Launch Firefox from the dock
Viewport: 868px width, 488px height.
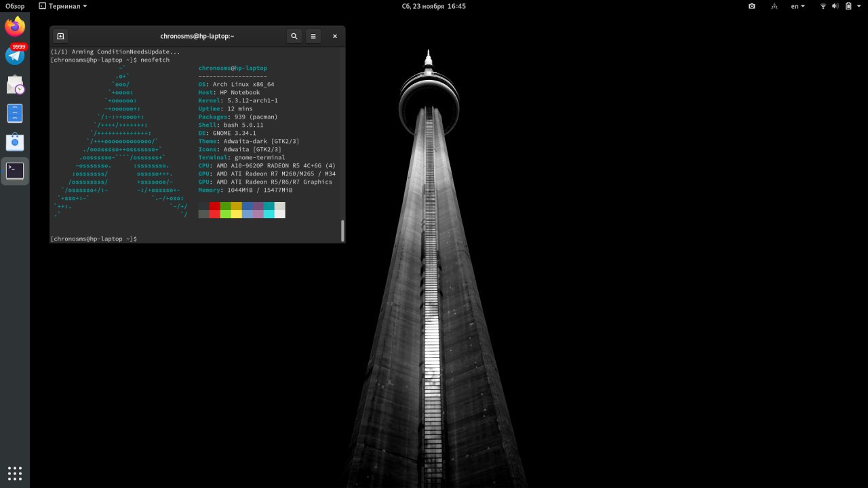point(15,27)
